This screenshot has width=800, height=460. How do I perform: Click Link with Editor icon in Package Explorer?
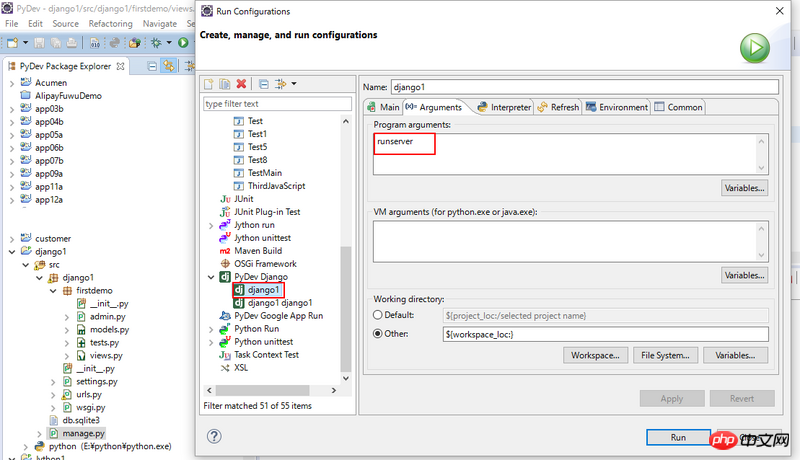169,65
